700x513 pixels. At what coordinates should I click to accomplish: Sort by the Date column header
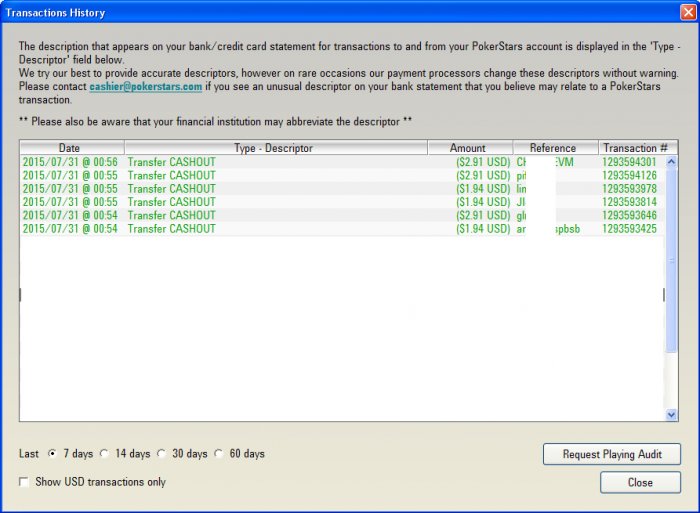[72, 148]
